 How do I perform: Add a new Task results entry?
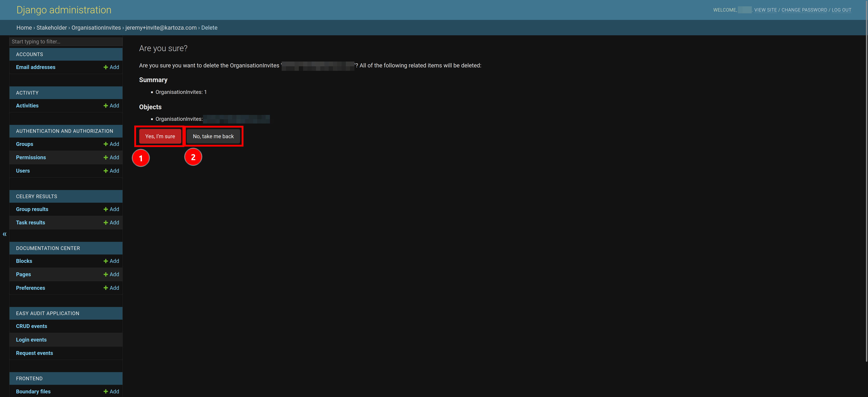111,222
